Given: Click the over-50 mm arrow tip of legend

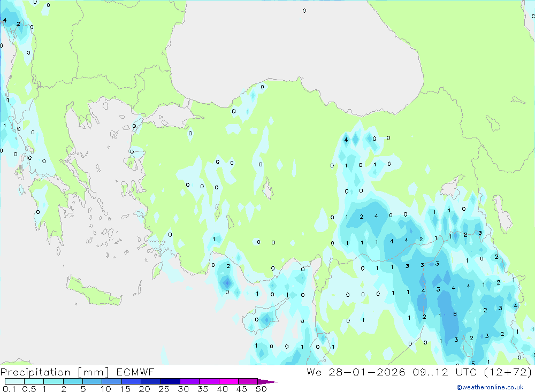Looking at the screenshot, I should pos(268,381).
